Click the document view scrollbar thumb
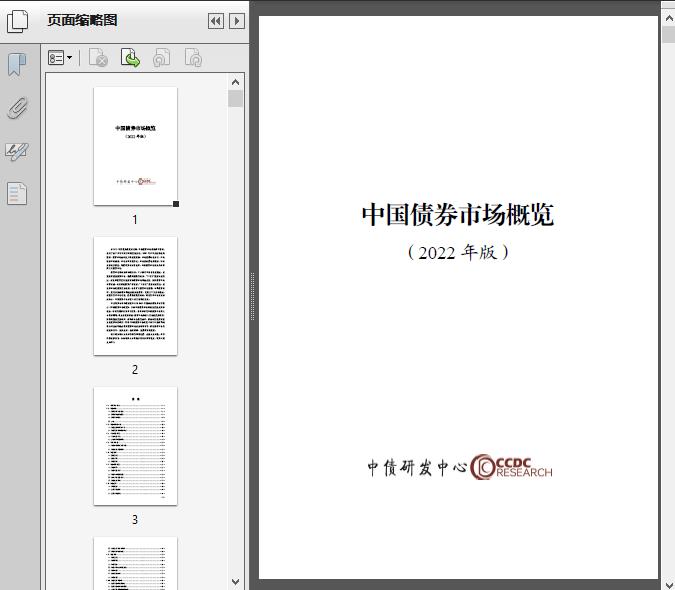Image resolution: width=675 pixels, height=590 pixels. [669, 34]
